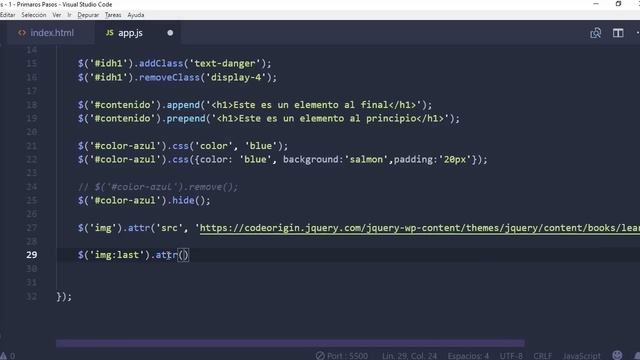Restore the window with the maximize button

point(618,4)
